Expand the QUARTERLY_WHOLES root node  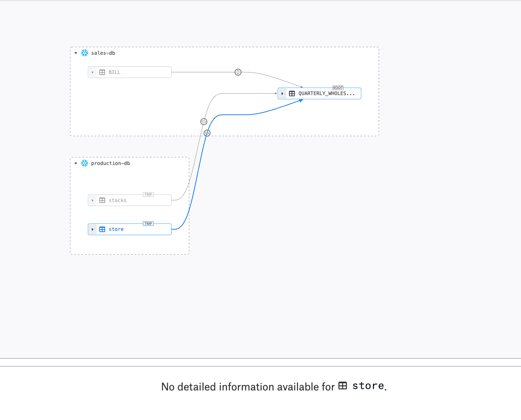pyautogui.click(x=282, y=94)
